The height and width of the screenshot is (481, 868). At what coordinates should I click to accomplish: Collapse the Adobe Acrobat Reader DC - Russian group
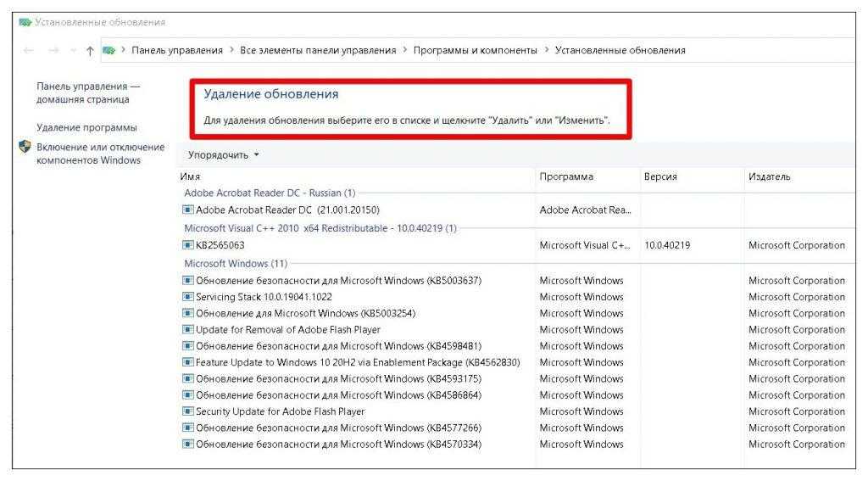coord(270,193)
